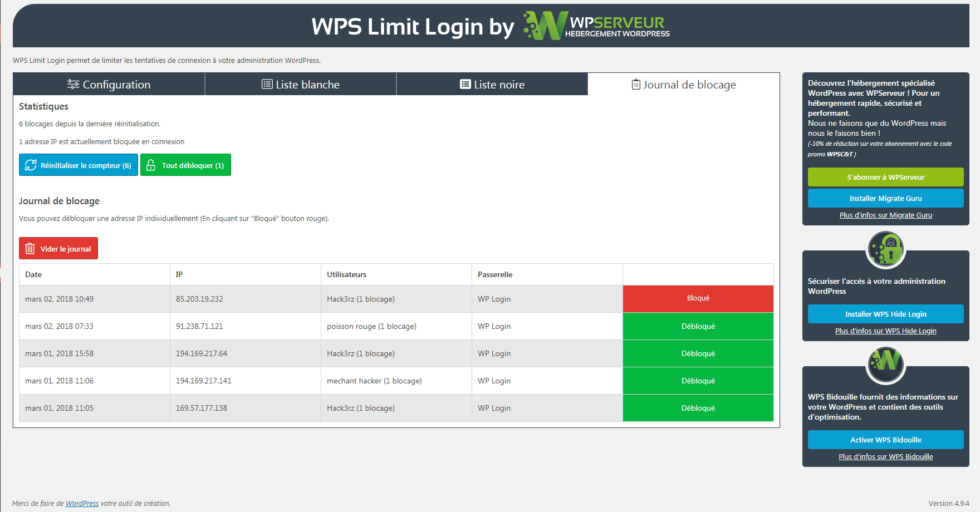Follow the WordPress link in the footer

82,503
